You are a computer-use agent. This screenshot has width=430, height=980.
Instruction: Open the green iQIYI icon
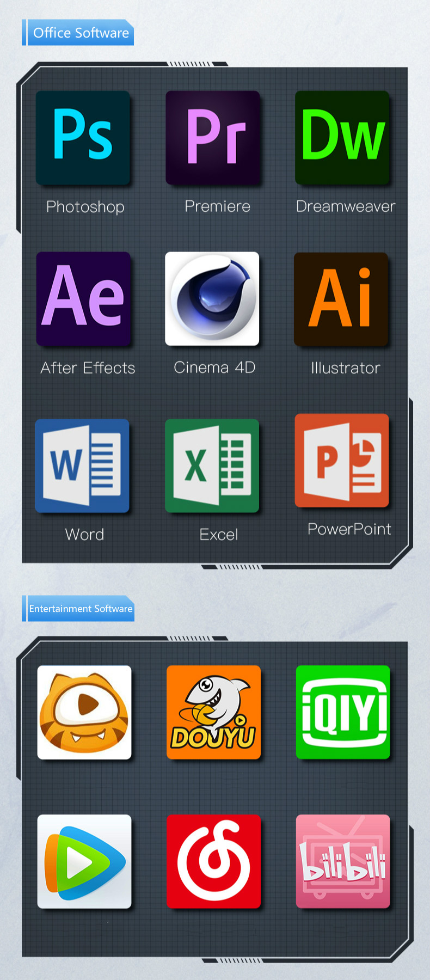click(x=343, y=712)
